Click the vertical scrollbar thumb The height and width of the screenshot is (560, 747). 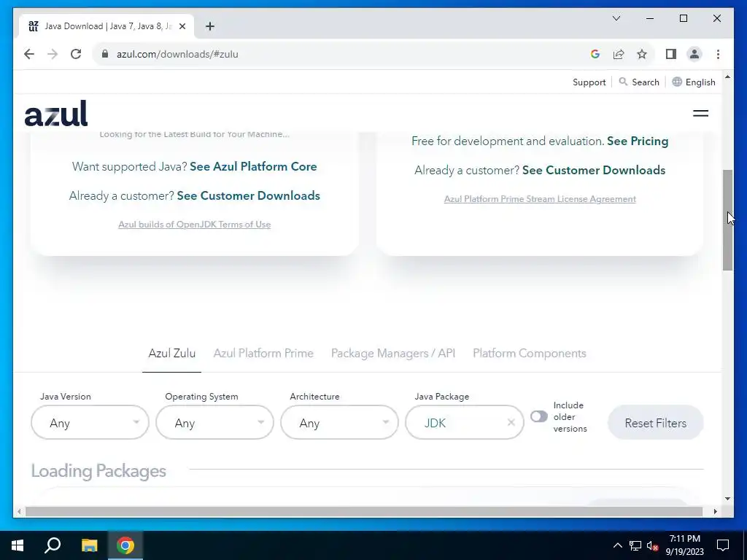tap(727, 220)
